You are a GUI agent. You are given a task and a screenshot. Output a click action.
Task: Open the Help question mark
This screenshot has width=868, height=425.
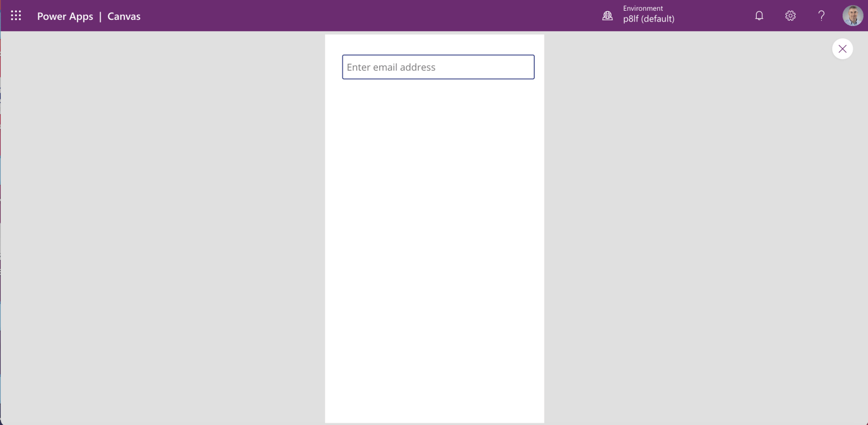pyautogui.click(x=821, y=16)
